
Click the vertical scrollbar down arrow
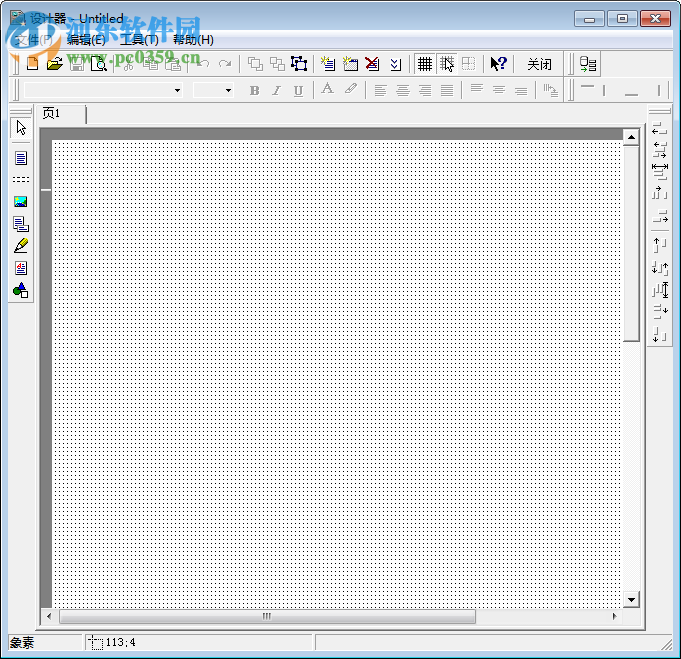(x=631, y=600)
